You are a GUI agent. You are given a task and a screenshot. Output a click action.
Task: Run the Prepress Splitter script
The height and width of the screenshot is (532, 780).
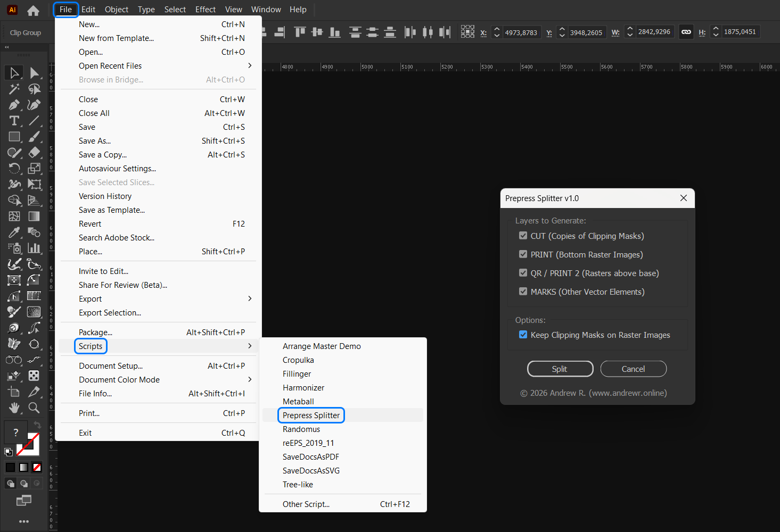click(x=343, y=415)
